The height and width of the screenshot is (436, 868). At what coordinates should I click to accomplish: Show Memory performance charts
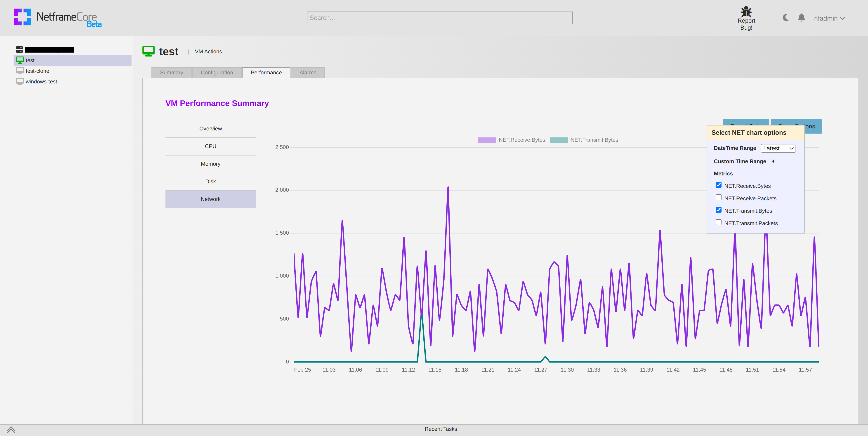coord(211,164)
